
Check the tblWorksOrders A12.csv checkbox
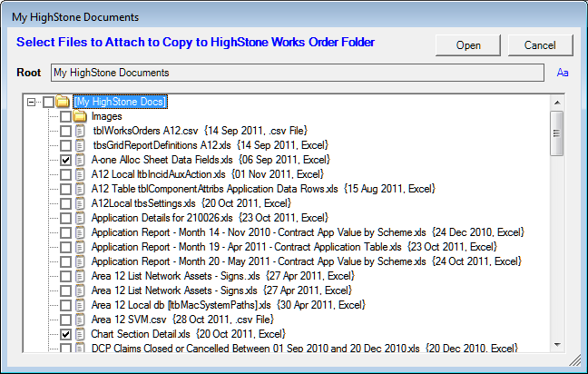tap(65, 131)
